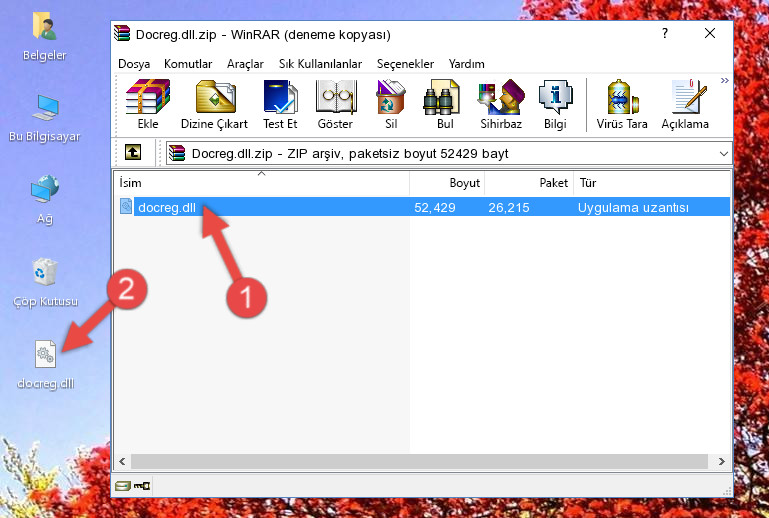Open the Dosya menu
The width and height of the screenshot is (769, 518).
(x=134, y=64)
